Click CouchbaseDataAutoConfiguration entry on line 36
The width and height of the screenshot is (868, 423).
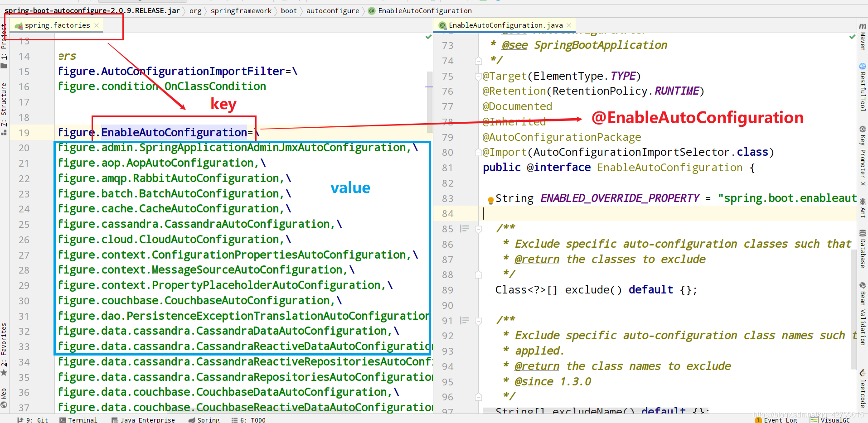pos(291,392)
